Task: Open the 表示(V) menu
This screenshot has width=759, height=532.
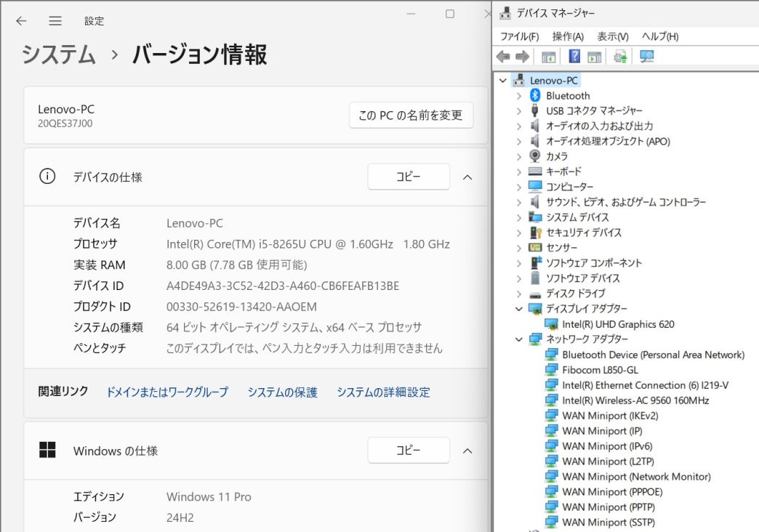Action: click(612, 36)
